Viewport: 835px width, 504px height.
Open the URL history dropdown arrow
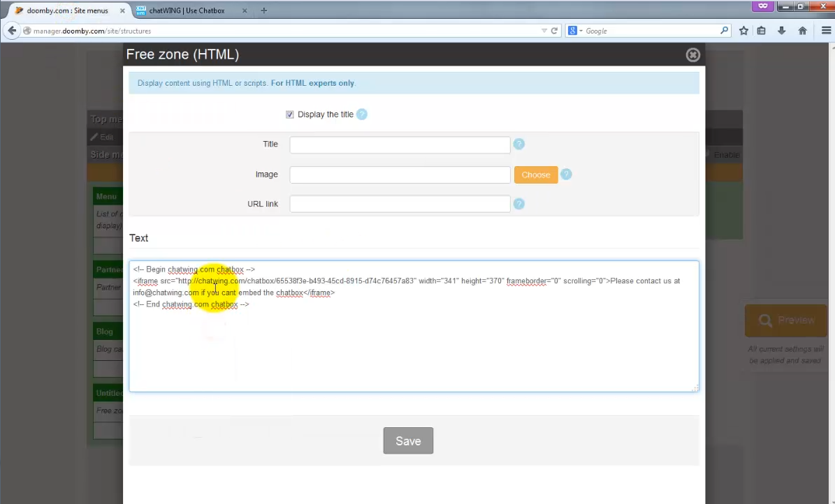544,31
